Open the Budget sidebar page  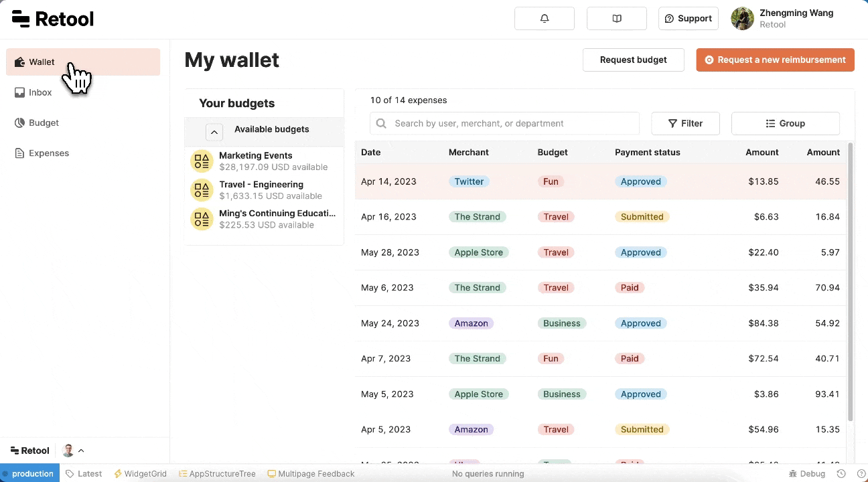[x=44, y=123]
